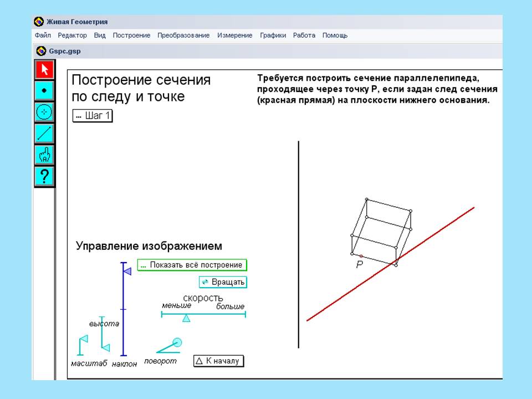Open the Графики menu

[273, 35]
